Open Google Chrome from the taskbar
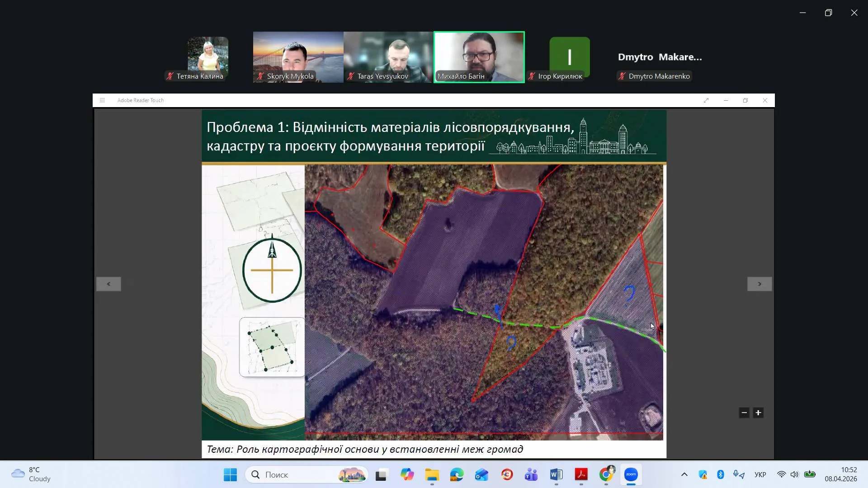This screenshot has height=488, width=868. [x=606, y=474]
